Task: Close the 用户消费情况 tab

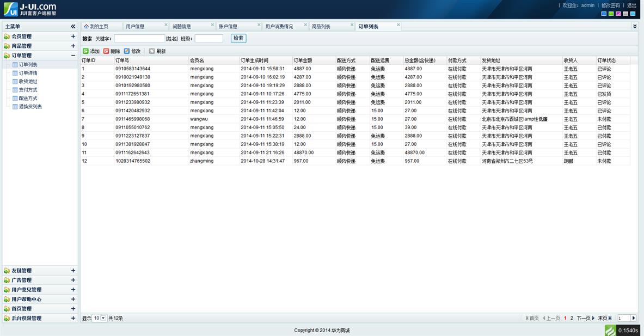Action: click(x=305, y=25)
